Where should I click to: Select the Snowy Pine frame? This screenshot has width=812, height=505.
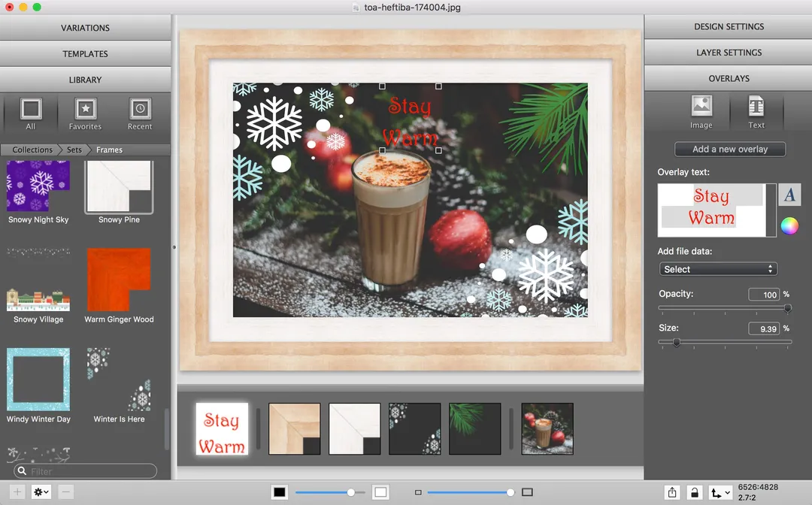tap(119, 192)
